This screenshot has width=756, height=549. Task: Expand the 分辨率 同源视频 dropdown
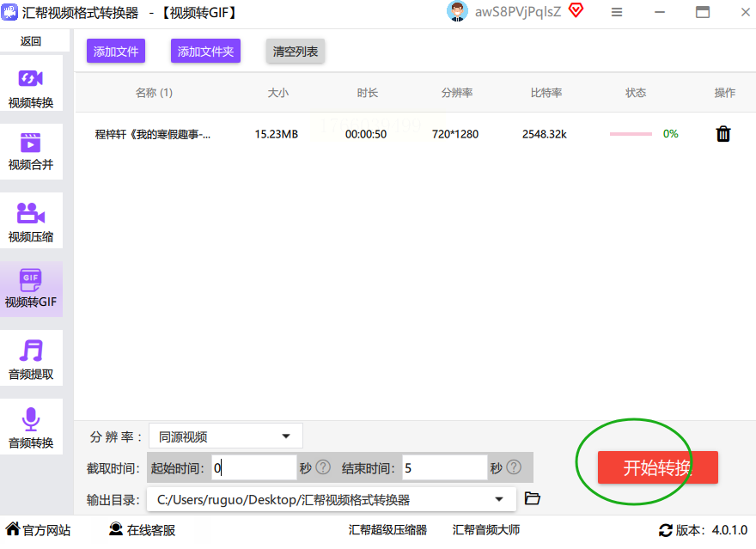[x=226, y=436]
